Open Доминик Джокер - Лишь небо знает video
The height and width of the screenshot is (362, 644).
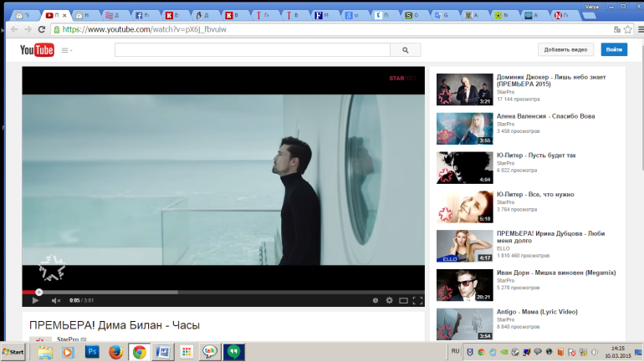point(551,80)
